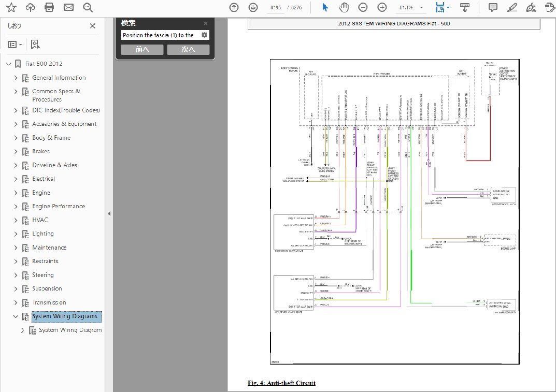Add a comment with speech bubble icon
The image size is (556, 392).
(493, 7)
